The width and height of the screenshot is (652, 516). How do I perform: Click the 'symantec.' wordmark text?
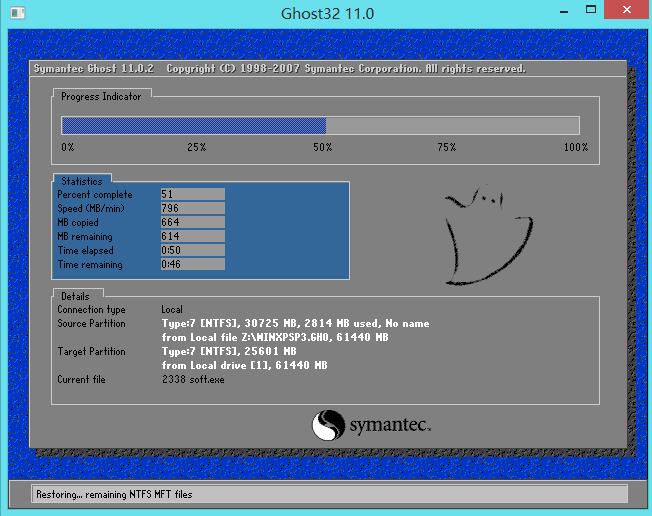[390, 425]
